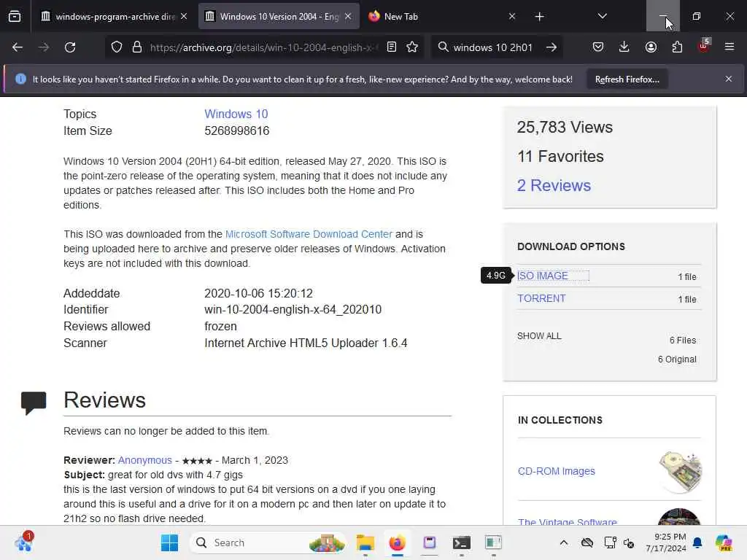Close the Windows 10 Version 2004 tab
Viewport: 747px width, 560px height.
click(x=348, y=17)
